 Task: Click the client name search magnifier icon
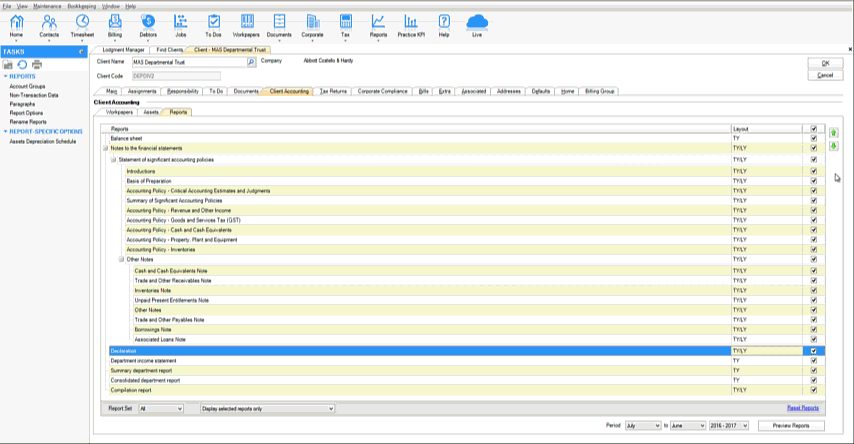point(251,61)
